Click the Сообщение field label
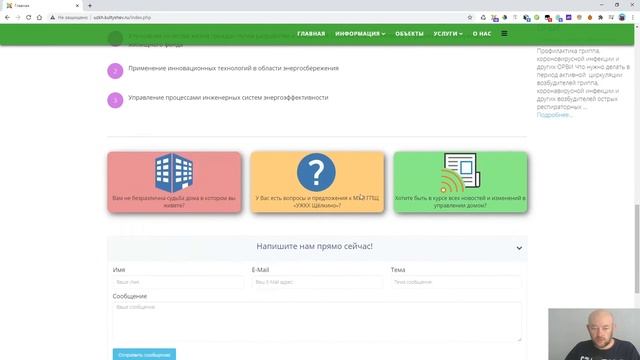 pos(130,296)
